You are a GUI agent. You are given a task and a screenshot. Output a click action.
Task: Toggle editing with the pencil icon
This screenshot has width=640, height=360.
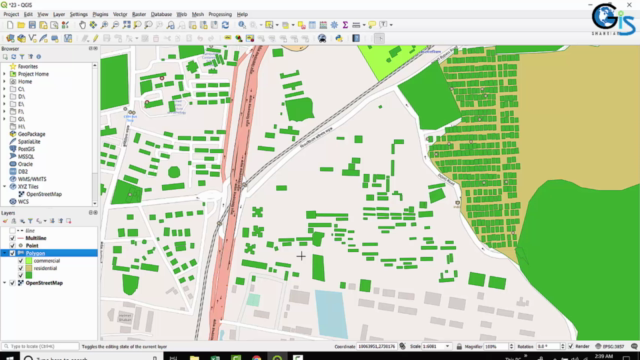[96, 38]
